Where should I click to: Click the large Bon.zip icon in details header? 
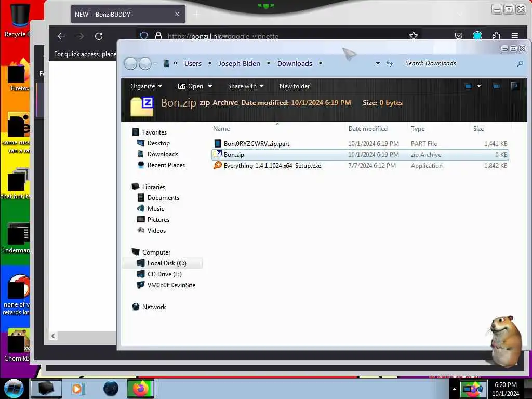point(142,106)
